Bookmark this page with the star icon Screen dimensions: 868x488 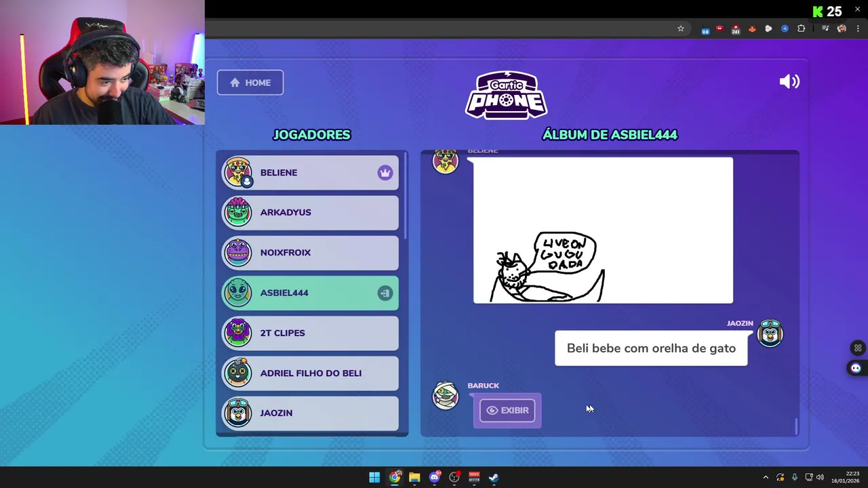[681, 28]
